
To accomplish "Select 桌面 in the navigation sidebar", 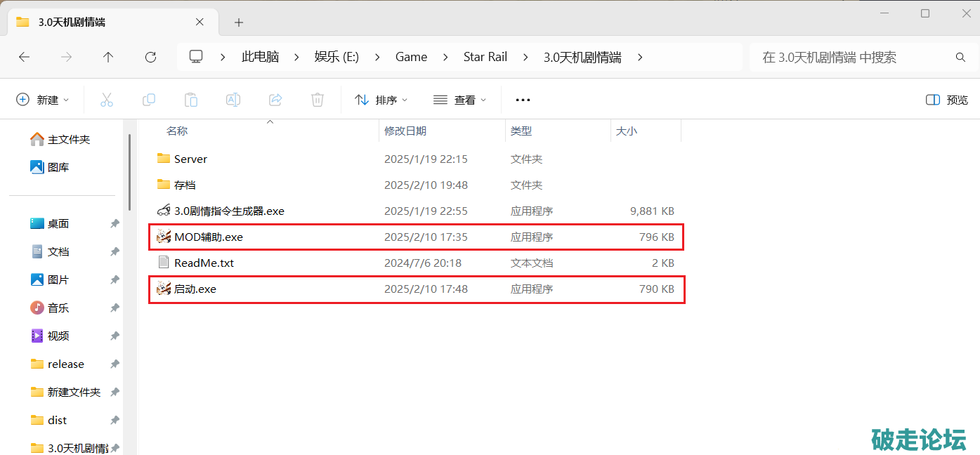I will coord(58,224).
